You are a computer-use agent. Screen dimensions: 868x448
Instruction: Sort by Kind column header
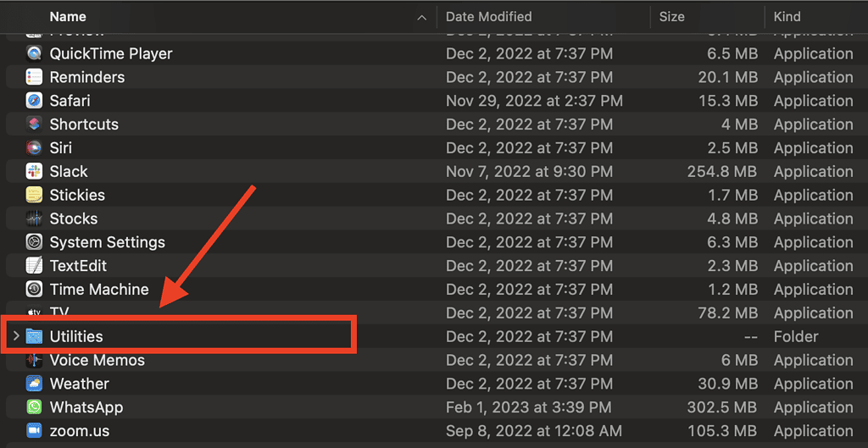tap(787, 16)
